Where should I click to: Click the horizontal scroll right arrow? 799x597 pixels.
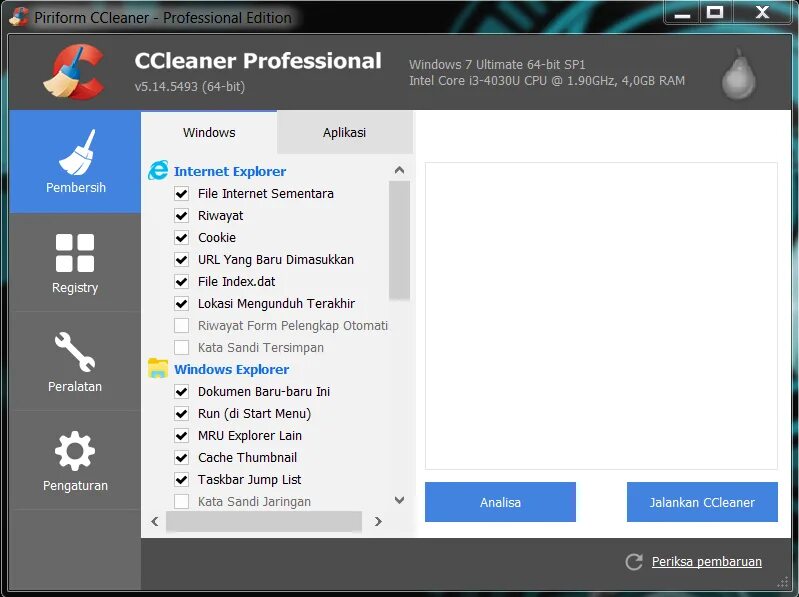378,521
